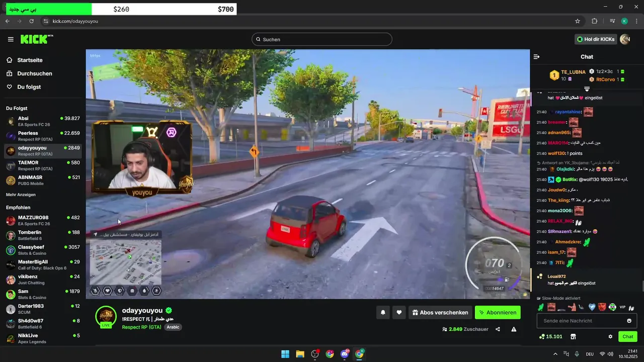The width and height of the screenshot is (644, 362).
Task: Click the chat panel vertical scrollbar
Action: (x=642, y=286)
